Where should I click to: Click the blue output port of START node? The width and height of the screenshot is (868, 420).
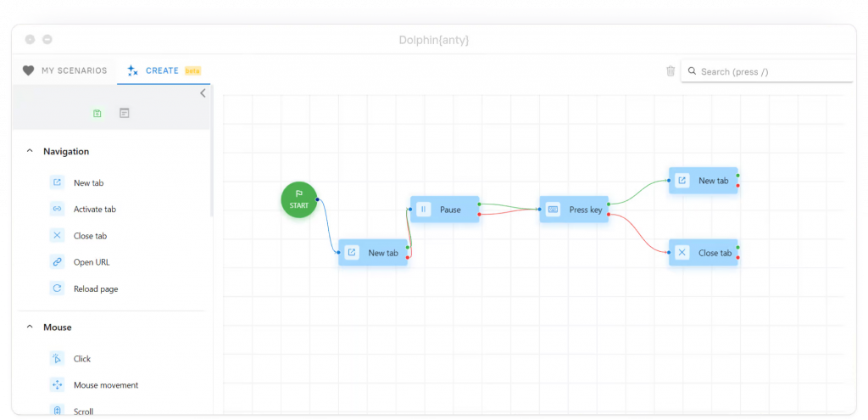(x=317, y=199)
